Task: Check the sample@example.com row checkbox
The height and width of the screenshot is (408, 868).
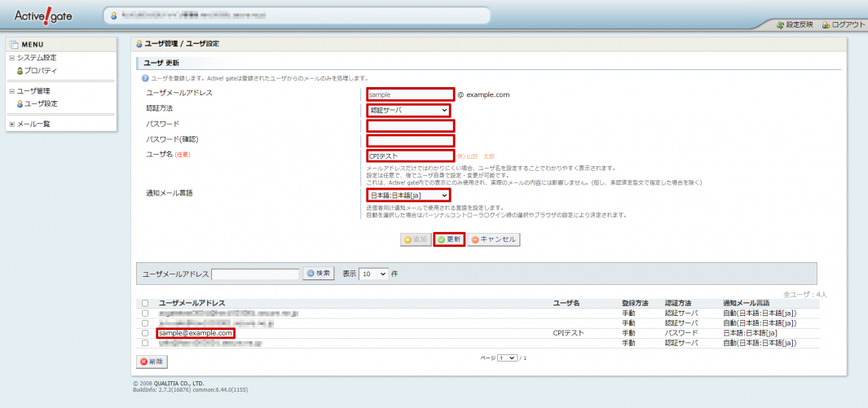Action: coord(145,333)
